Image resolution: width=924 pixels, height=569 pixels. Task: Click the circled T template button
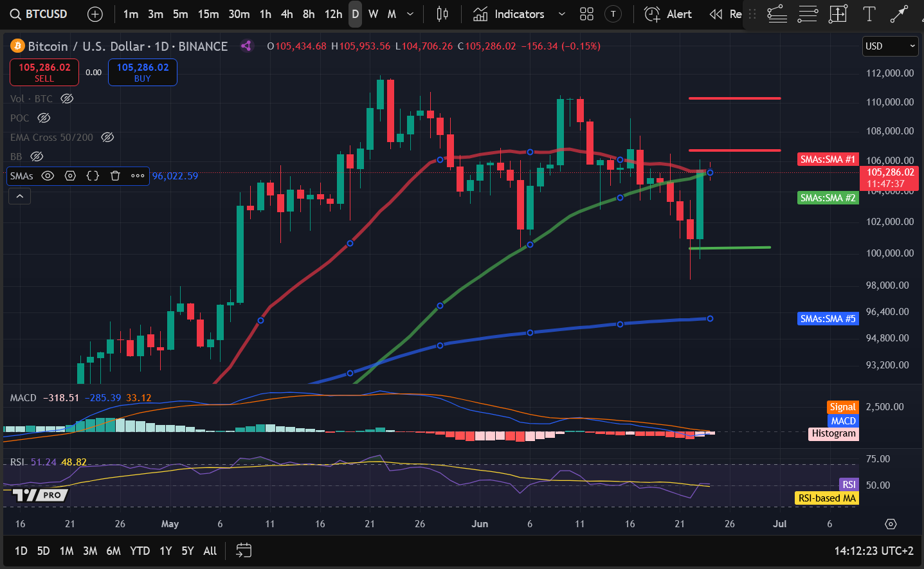613,14
